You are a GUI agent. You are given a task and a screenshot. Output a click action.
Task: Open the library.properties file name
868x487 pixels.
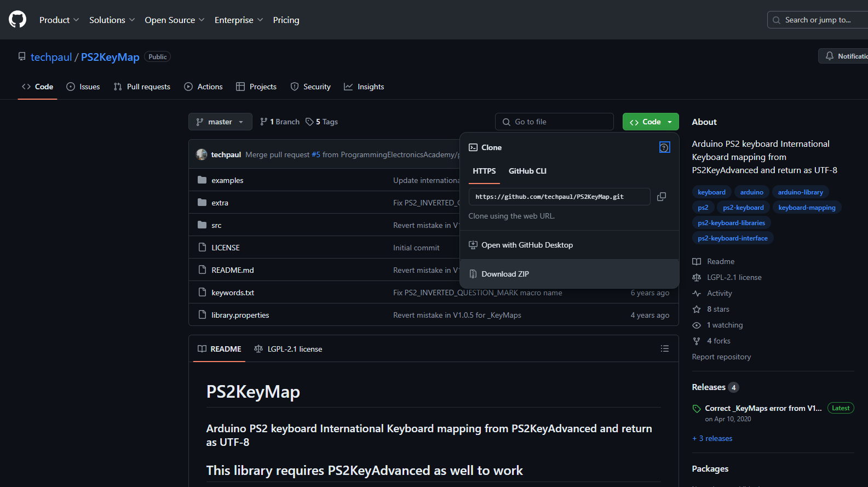tap(240, 315)
